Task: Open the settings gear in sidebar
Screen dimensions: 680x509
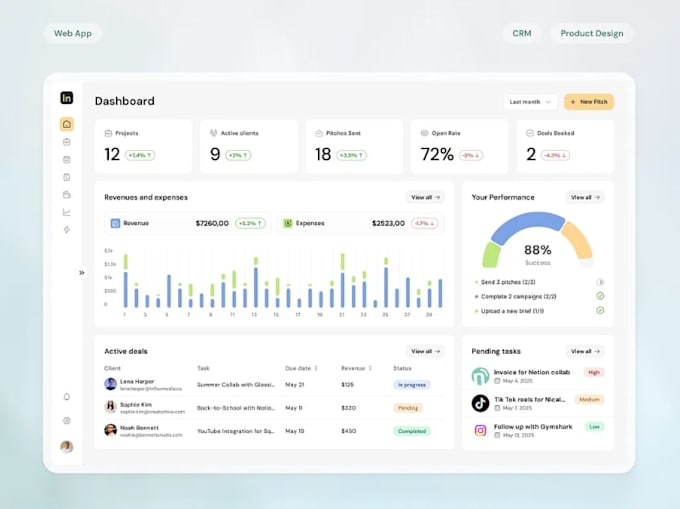Action: pyautogui.click(x=66, y=421)
